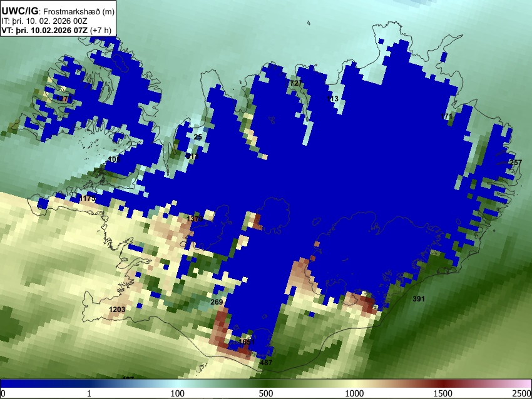
Task: Click the 'IT: þri. 10. 02. 2026 00Z' line
Action: (44, 21)
